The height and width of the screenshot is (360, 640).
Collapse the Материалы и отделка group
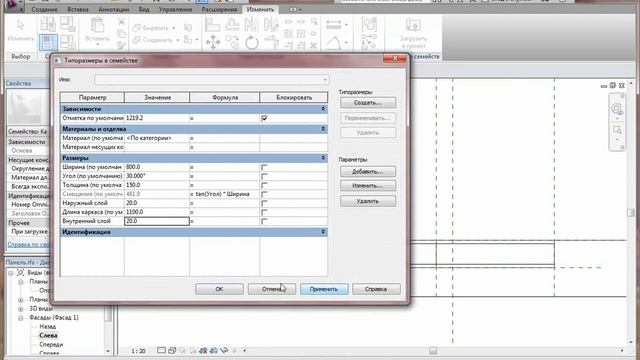point(323,129)
